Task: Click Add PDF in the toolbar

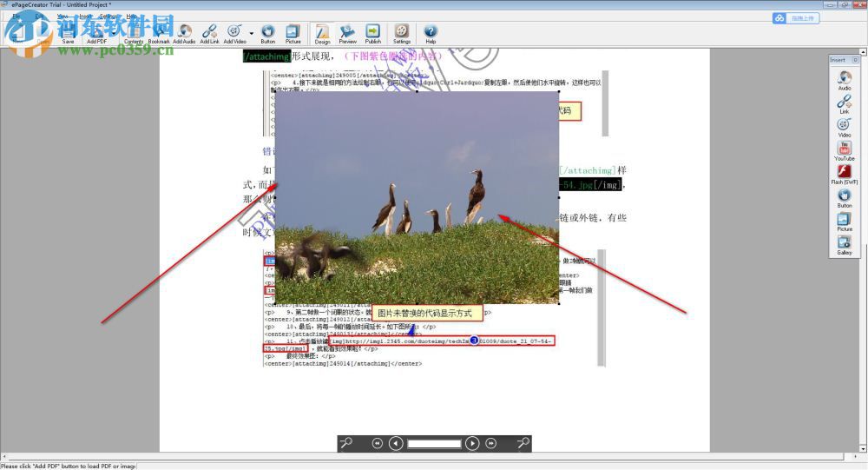Action: (x=96, y=33)
